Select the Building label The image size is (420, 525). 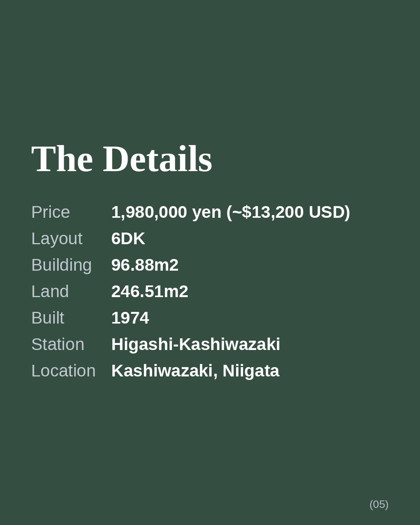61,265
